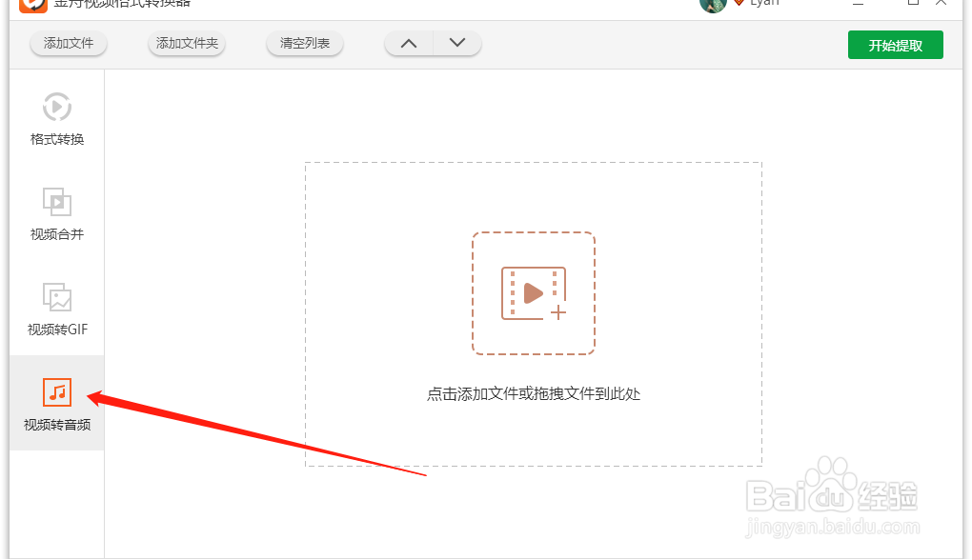
Task: Click the 添加文件夹 add folder button
Action: click(187, 44)
